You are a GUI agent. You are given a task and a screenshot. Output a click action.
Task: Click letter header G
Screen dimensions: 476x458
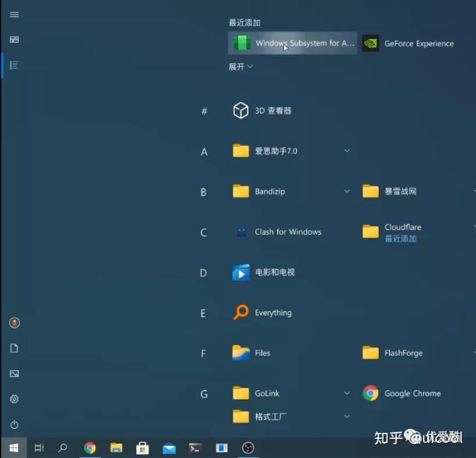pyautogui.click(x=204, y=395)
